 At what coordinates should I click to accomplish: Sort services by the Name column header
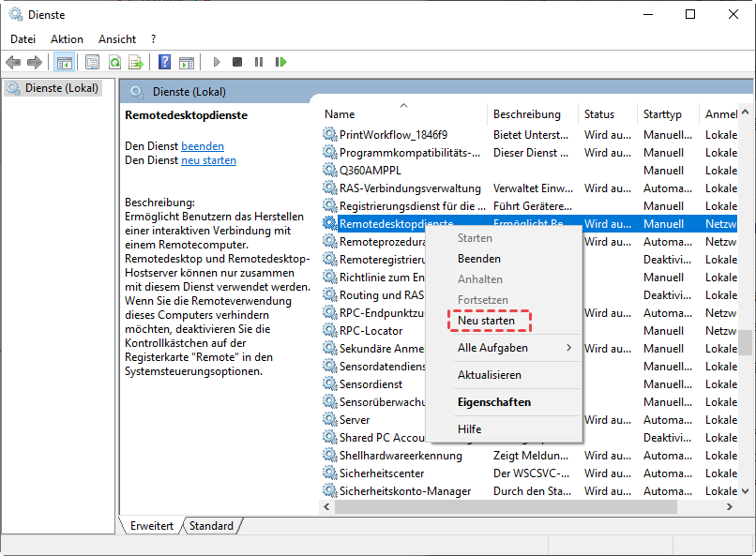[x=340, y=114]
